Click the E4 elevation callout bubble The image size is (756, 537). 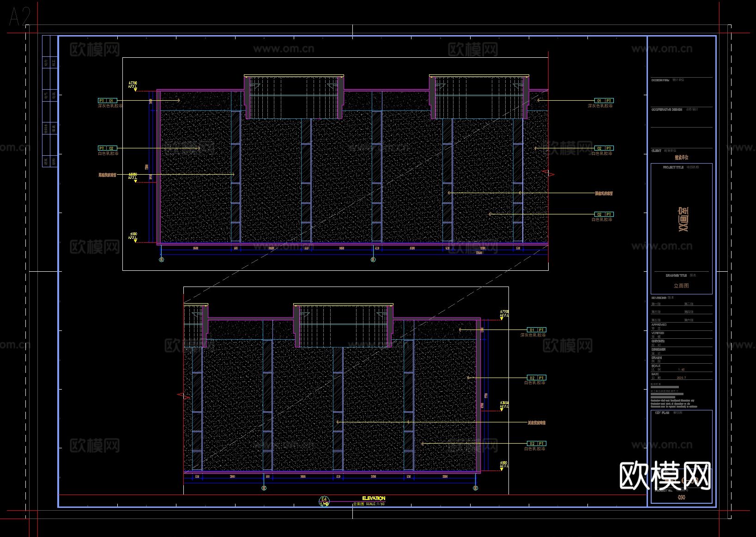point(324,501)
